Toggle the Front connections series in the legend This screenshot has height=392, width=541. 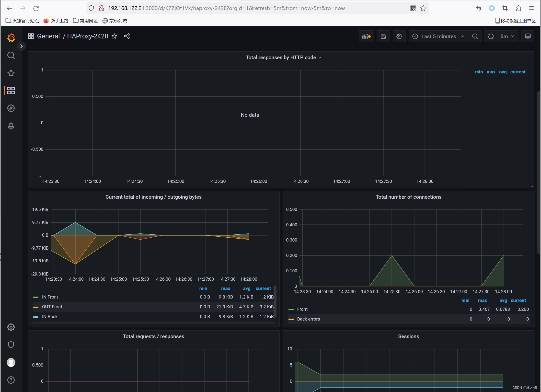302,309
